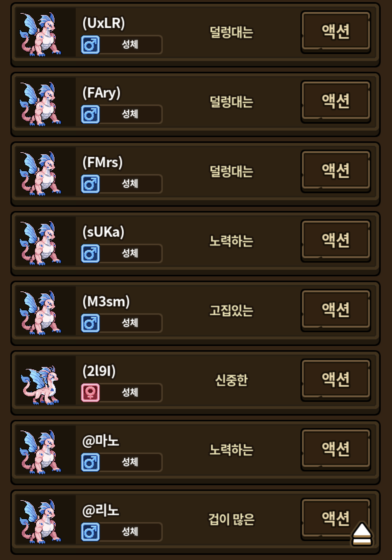Click the 고집있는 personality text for (M3sm)
This screenshot has height=560, width=392.
click(x=231, y=311)
